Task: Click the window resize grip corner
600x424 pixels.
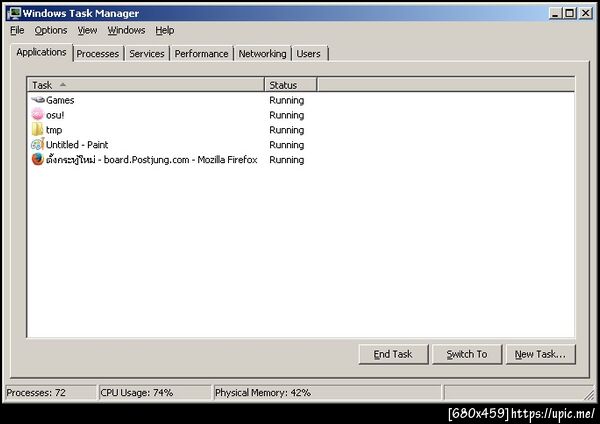Action: [590, 395]
